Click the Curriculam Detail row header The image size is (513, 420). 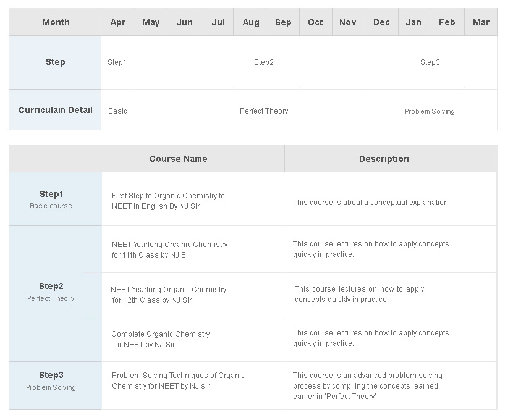pyautogui.click(x=55, y=110)
